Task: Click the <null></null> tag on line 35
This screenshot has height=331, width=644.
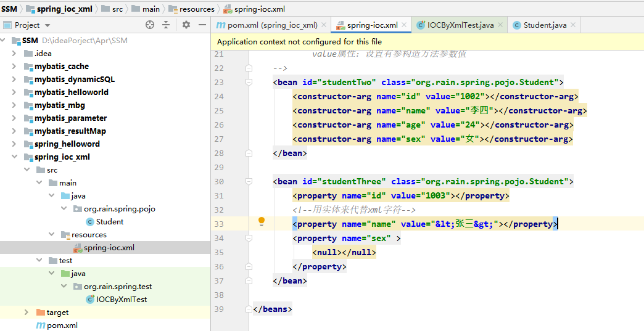Action: point(344,252)
